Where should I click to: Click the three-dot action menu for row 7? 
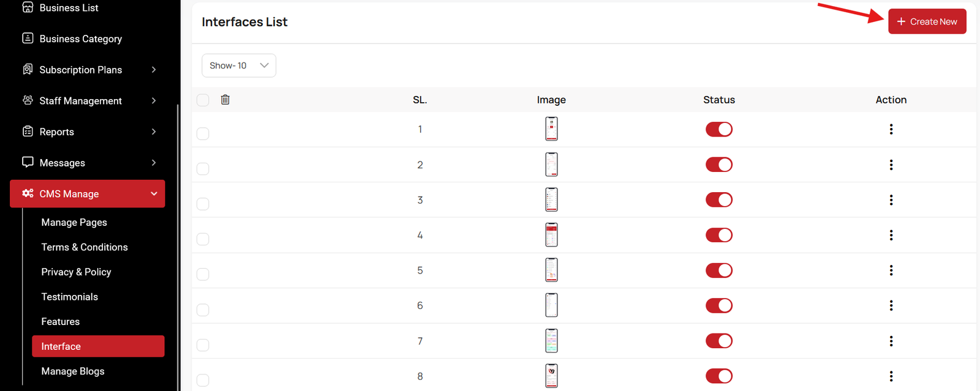point(891,341)
